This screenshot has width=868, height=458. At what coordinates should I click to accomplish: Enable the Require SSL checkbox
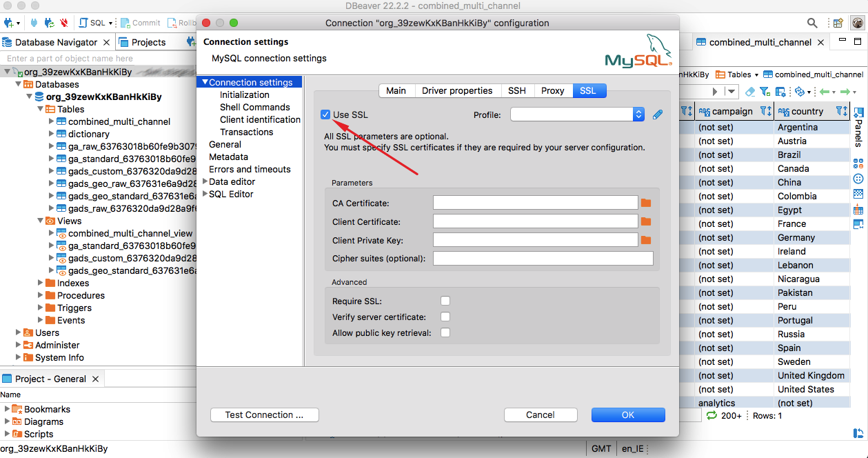pos(445,301)
